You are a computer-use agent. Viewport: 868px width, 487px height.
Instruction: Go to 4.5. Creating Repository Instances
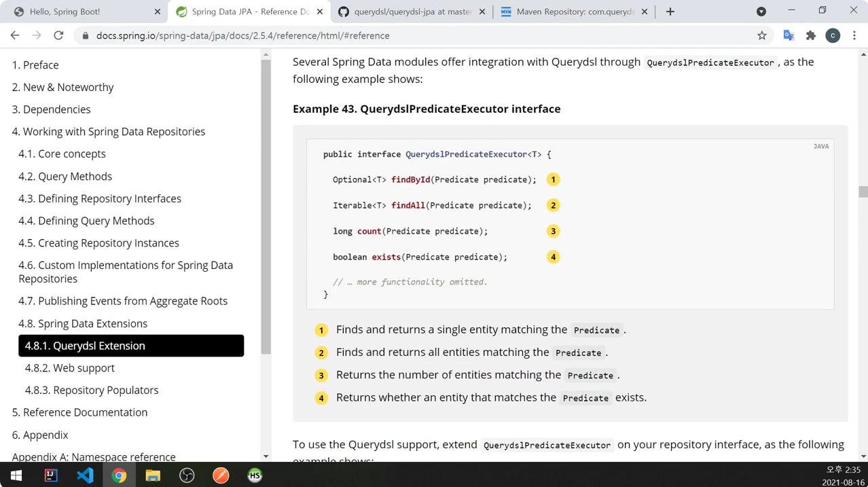[98, 243]
